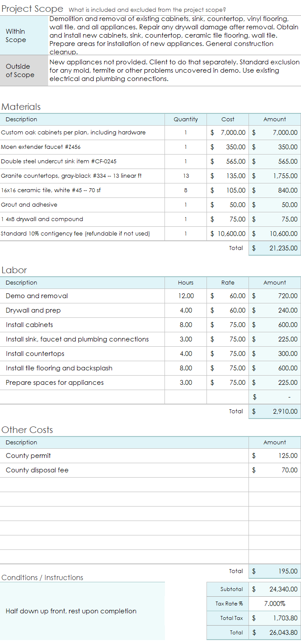Viewport: 301px width, 644px height.
Task: Select the Demo and removal labor description
Action: coord(83,296)
